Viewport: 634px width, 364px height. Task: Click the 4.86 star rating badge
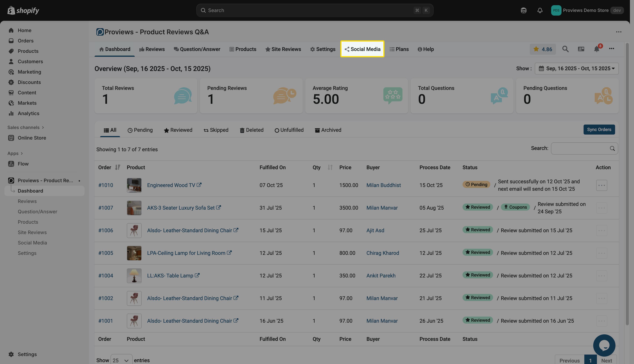coord(542,49)
